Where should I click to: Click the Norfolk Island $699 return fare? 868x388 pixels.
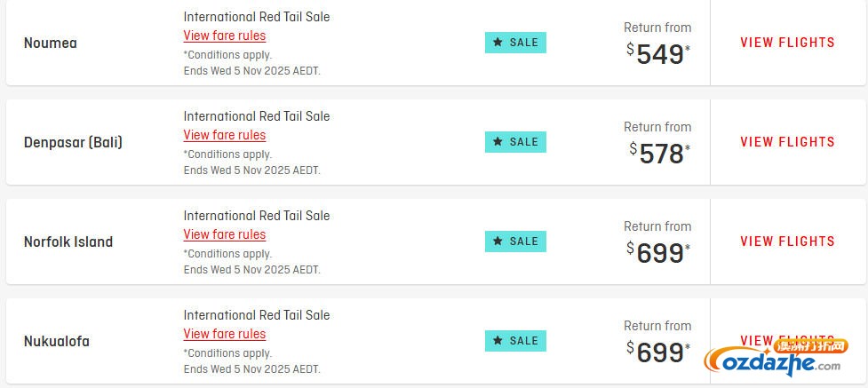pos(659,253)
